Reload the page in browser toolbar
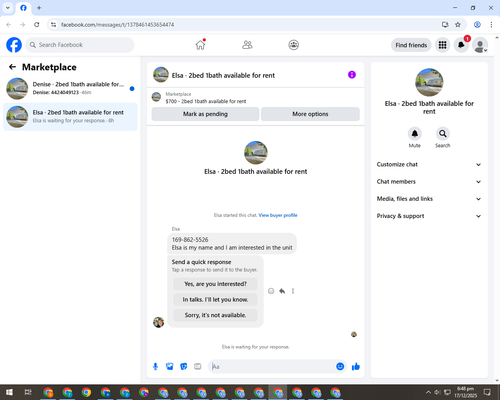The width and height of the screenshot is (500, 400). pyautogui.click(x=37, y=25)
